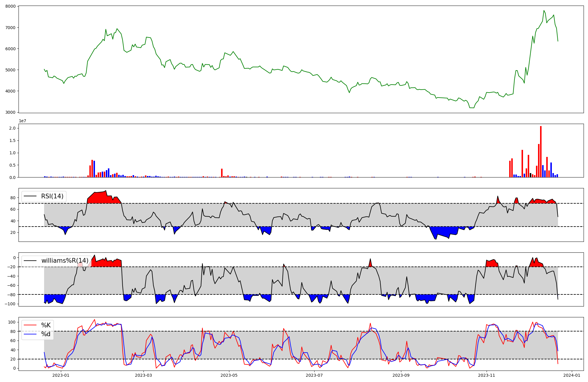
Task: Click the 2023-05 x-axis date label
Action: (229, 375)
